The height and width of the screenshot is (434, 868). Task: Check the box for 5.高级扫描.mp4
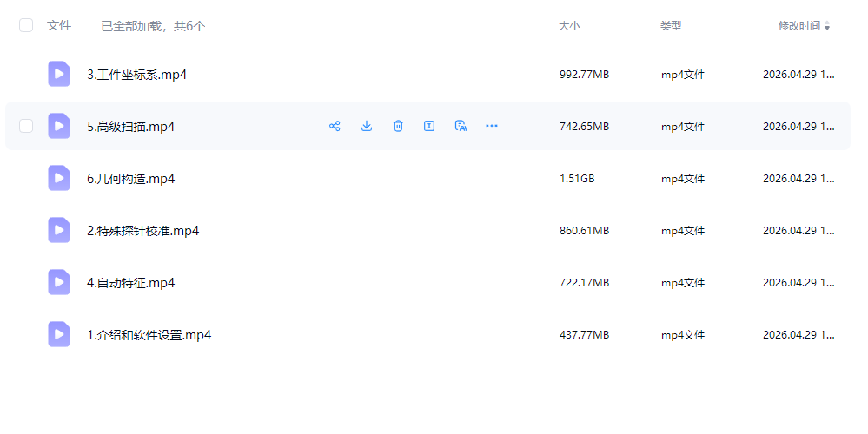pos(26,126)
